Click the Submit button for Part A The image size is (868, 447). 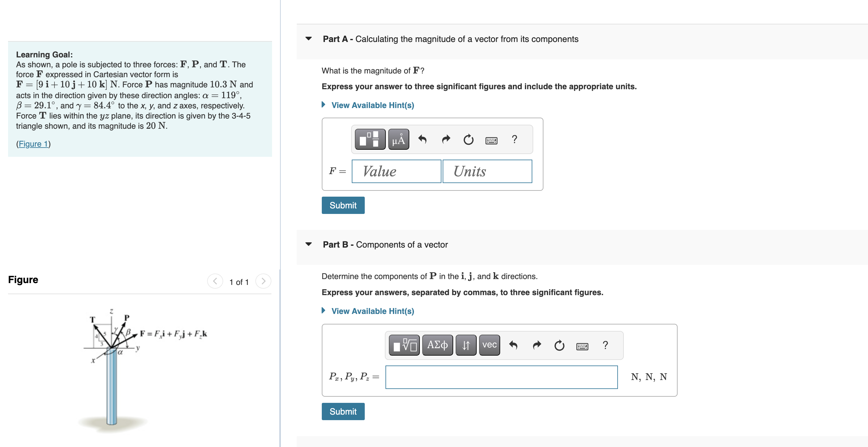(343, 205)
